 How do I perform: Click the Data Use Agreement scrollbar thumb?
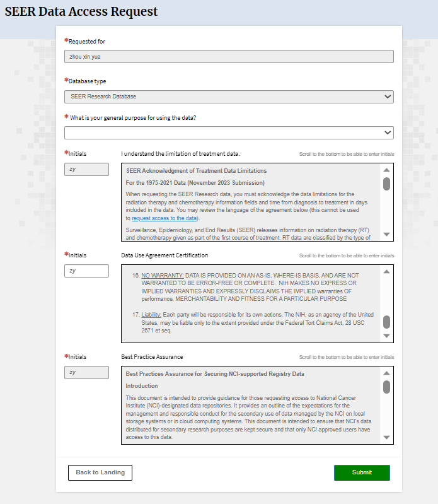pyautogui.click(x=386, y=322)
